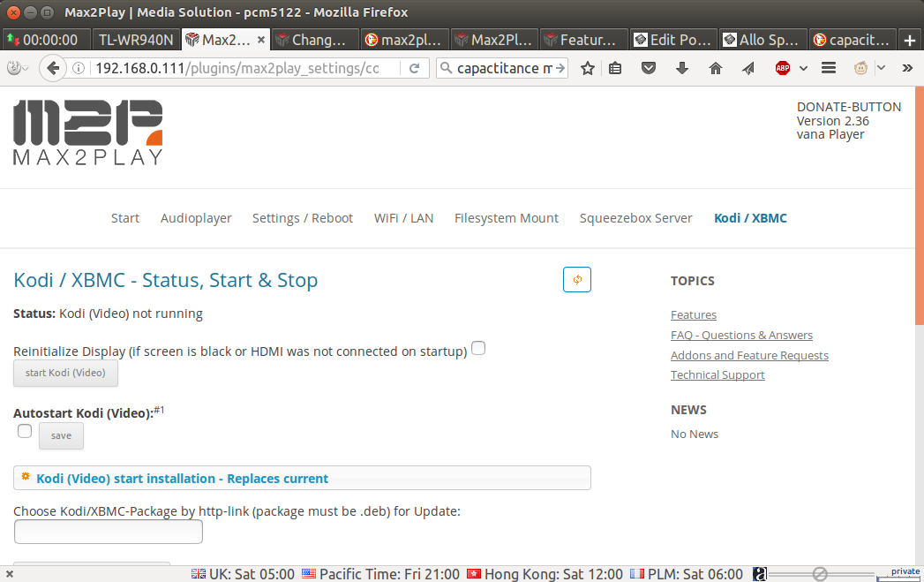Expand Kodi (Video) start installation section

click(x=302, y=478)
